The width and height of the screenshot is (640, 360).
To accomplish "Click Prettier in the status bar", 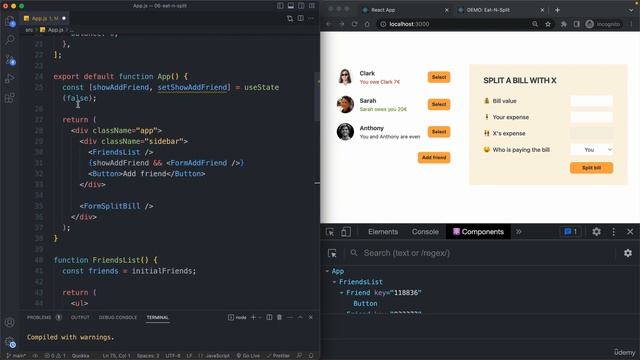I will point(278,356).
